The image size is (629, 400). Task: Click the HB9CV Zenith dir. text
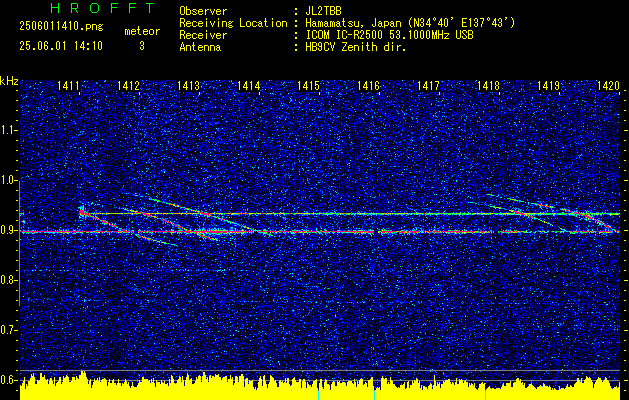(356, 47)
